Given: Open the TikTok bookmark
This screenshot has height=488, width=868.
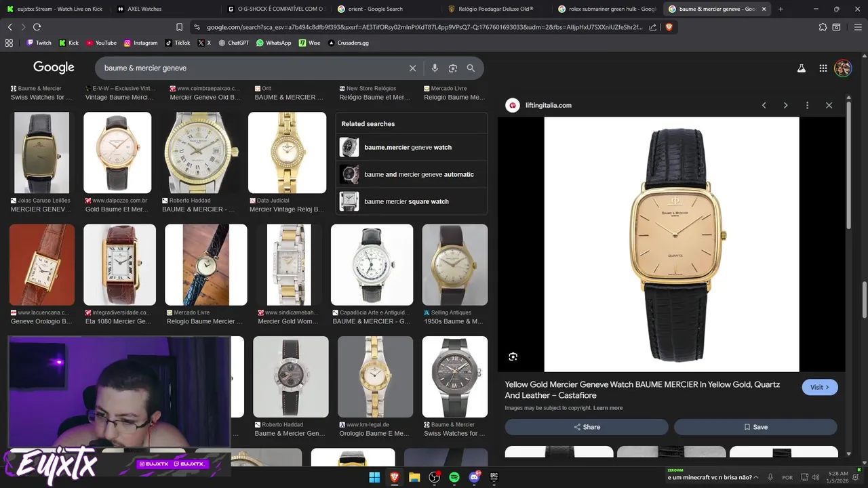Looking at the screenshot, I should point(178,43).
